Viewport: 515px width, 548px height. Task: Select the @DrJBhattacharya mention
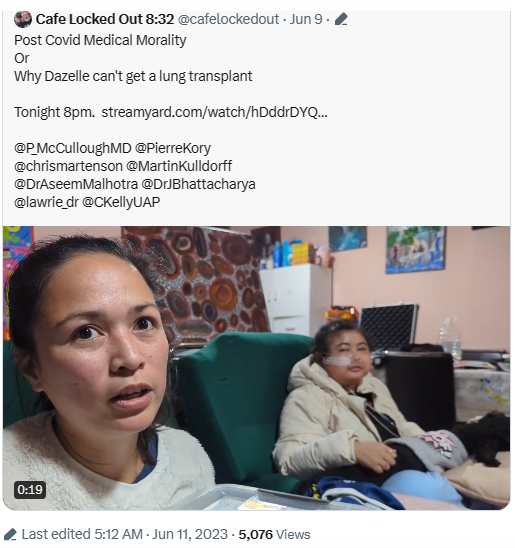coord(198,185)
